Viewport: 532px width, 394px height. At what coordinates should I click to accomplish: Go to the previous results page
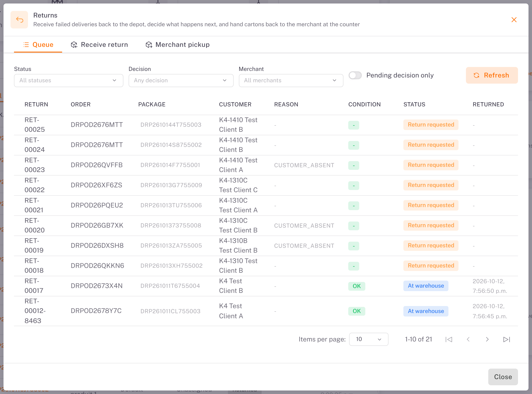coord(468,339)
